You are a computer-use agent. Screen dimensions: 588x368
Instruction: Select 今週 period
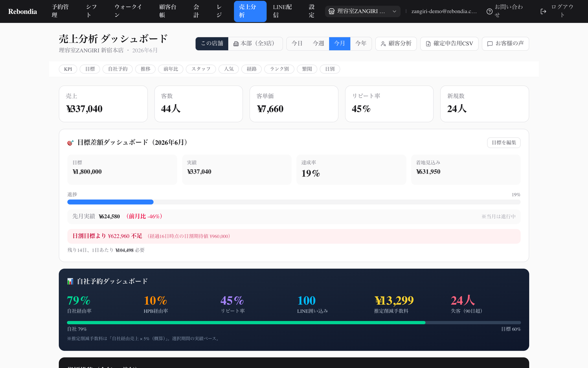tap(318, 43)
